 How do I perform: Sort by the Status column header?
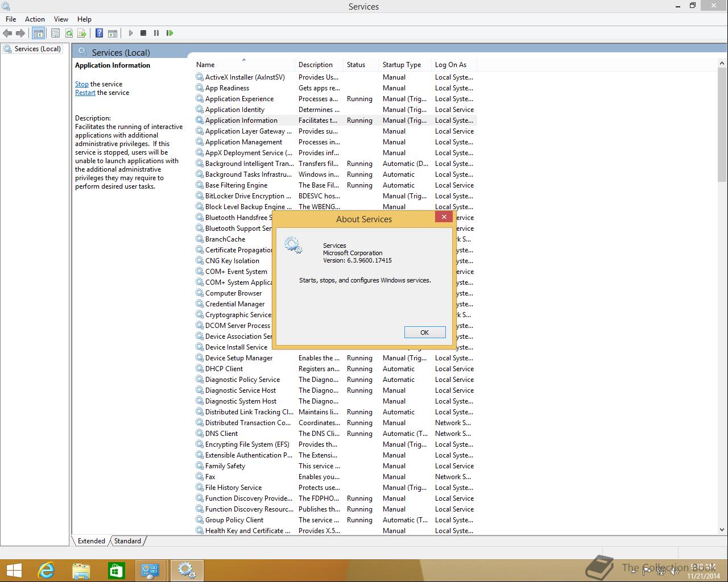(362, 65)
